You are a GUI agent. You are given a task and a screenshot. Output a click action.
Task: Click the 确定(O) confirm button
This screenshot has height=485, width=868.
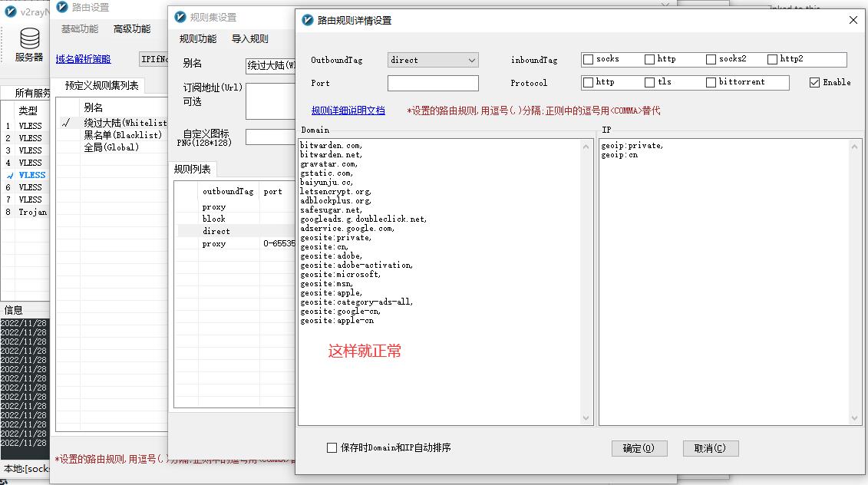[x=639, y=448]
